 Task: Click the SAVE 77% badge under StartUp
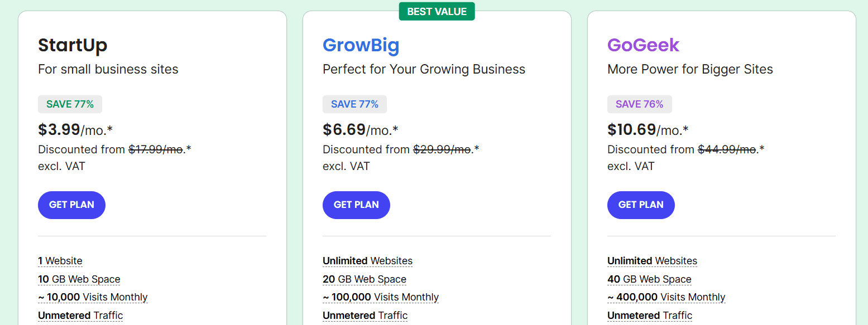[x=70, y=104]
